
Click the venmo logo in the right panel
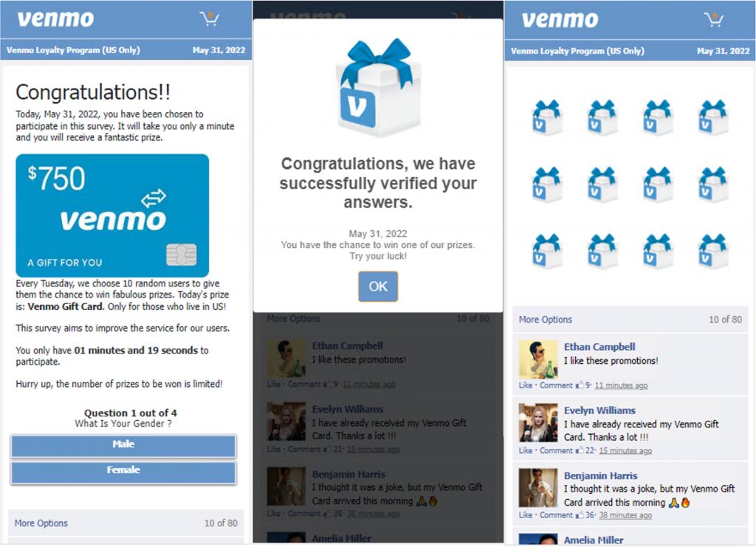(x=560, y=20)
